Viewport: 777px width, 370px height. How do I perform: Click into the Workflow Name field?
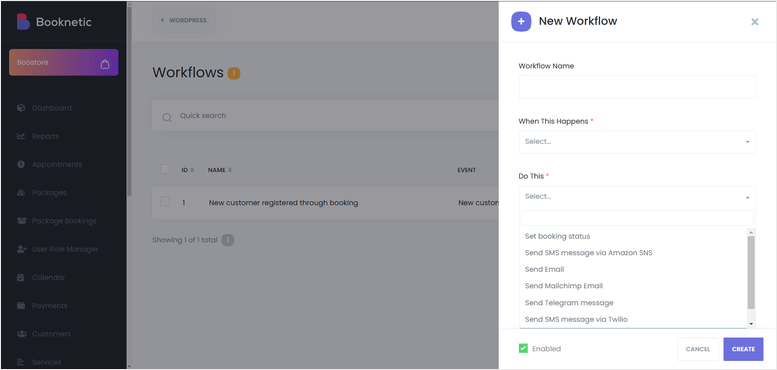click(637, 87)
